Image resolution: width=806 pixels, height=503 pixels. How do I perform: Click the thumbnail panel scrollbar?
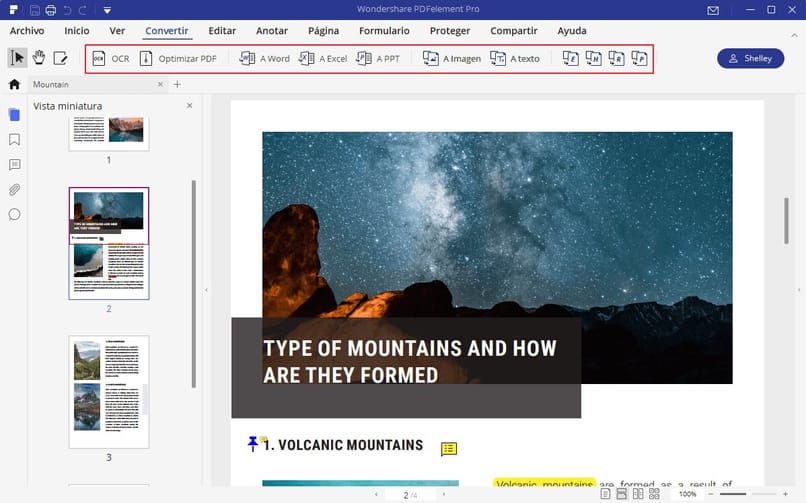(x=194, y=284)
